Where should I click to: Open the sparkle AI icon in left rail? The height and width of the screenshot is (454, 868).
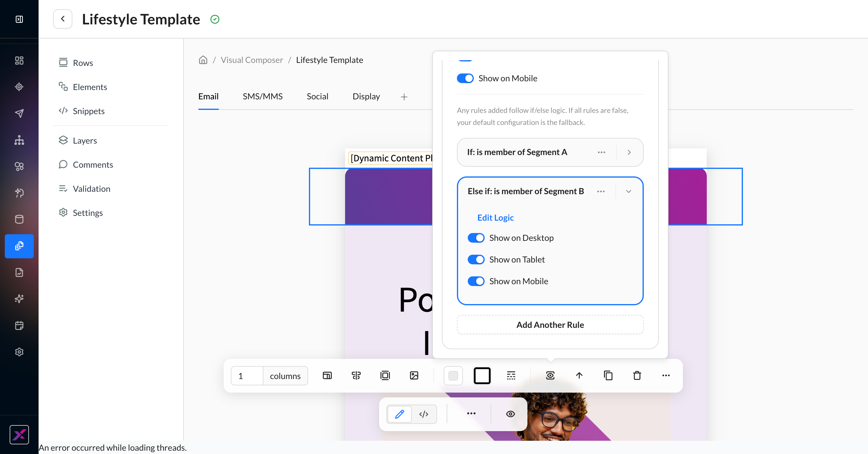19,299
